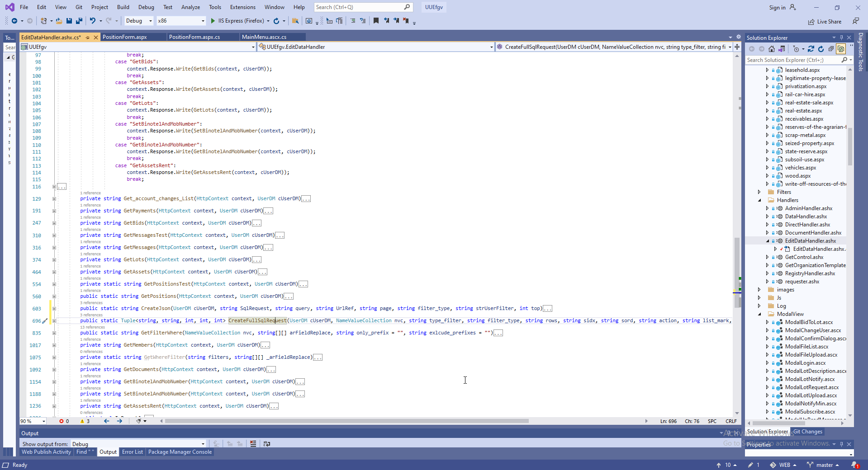This screenshot has width=868, height=470.
Task: Open the Extensions menu
Action: [x=242, y=7]
